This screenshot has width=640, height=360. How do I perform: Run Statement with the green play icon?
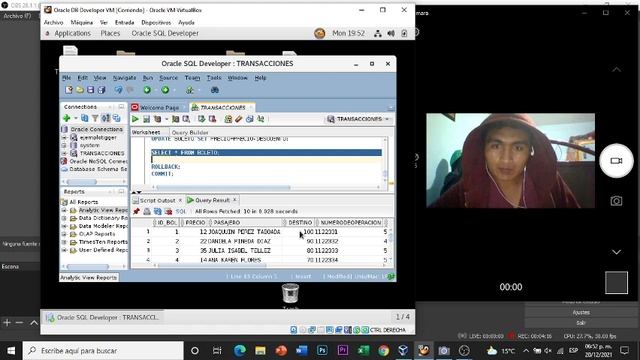click(x=135, y=119)
